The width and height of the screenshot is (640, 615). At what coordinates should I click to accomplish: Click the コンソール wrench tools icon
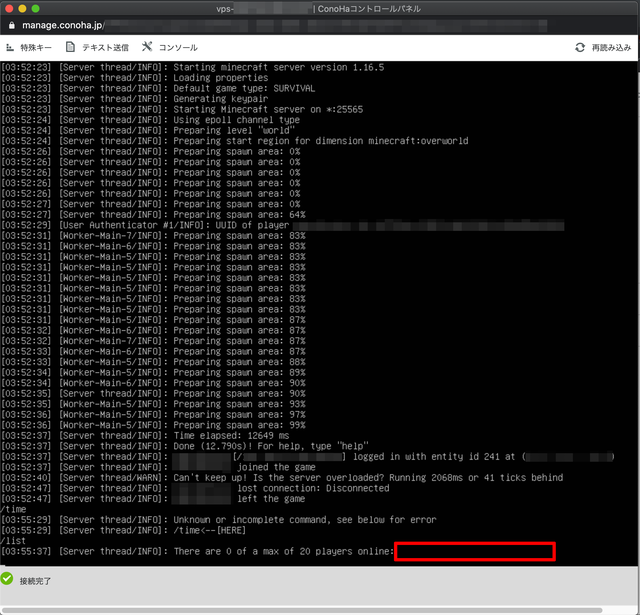[x=148, y=47]
